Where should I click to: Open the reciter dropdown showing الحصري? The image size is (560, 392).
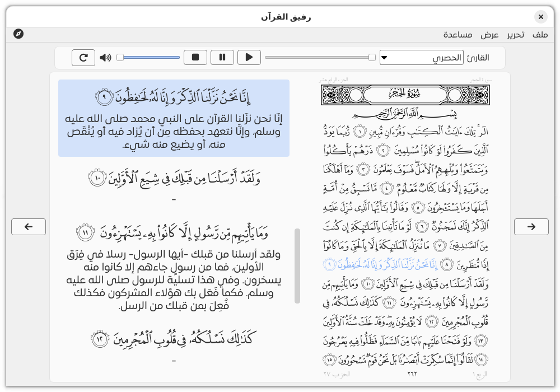pyautogui.click(x=422, y=58)
